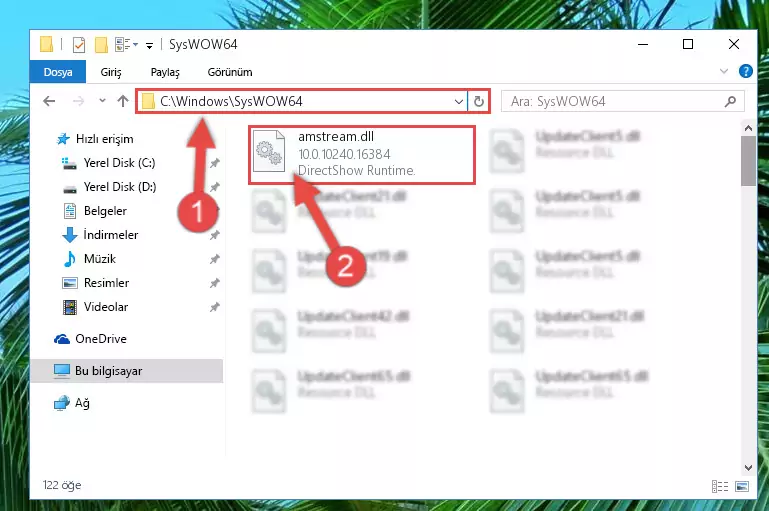This screenshot has height=511, width=769.
Task: Open the recent locations dropdown
Action: click(x=102, y=101)
